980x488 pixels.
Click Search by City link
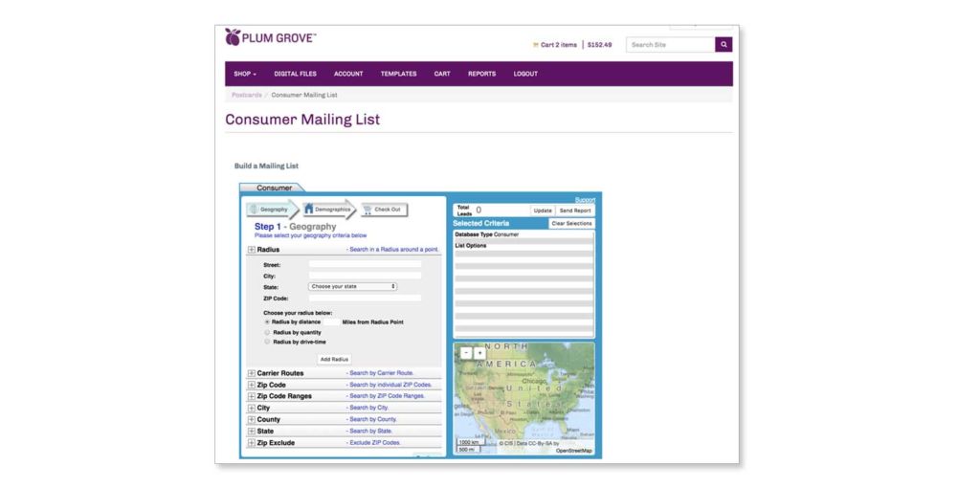(x=368, y=408)
